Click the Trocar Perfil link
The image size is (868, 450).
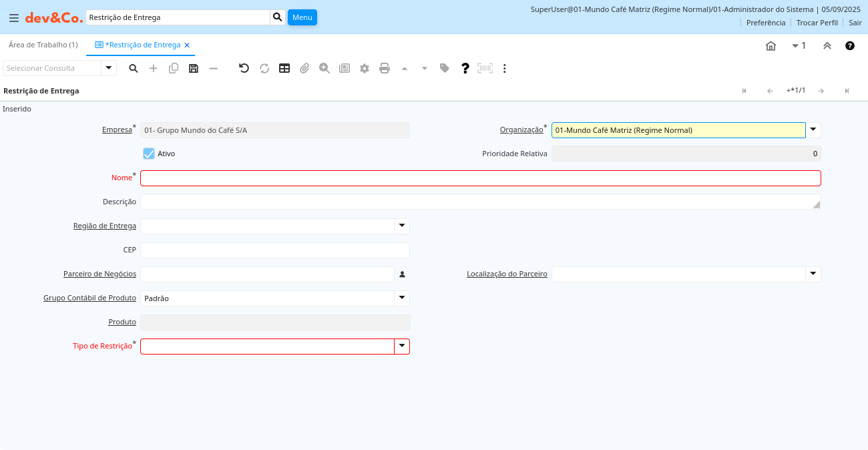click(x=817, y=23)
